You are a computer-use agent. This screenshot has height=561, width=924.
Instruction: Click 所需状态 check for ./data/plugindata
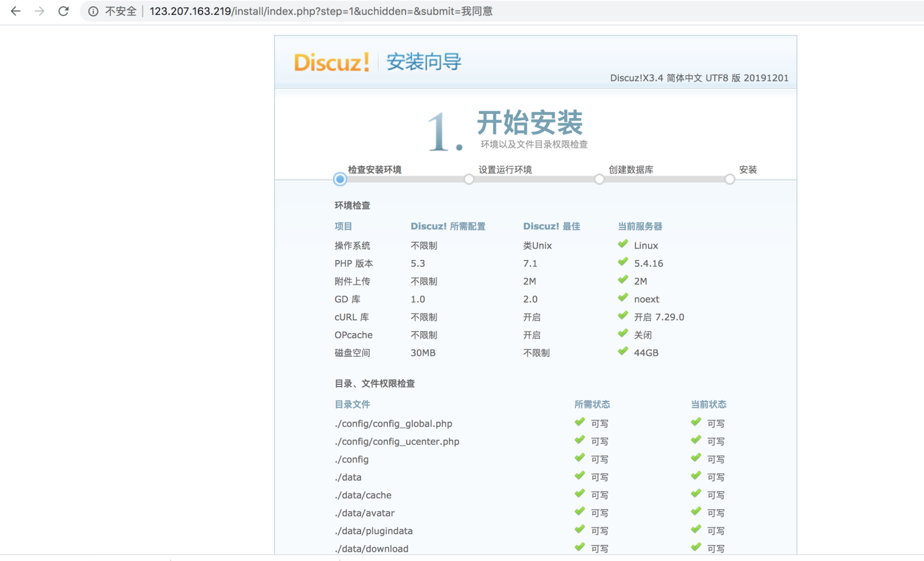coord(579,529)
